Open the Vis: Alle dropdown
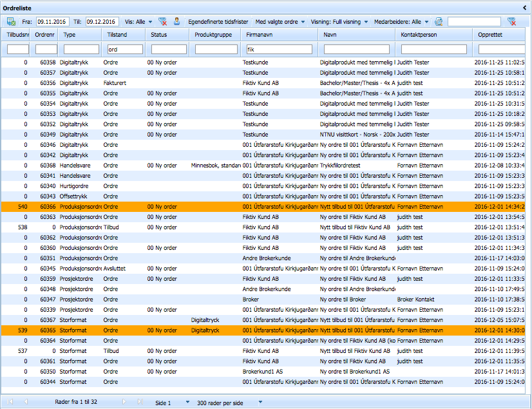This screenshot has width=532, height=409. (x=138, y=21)
